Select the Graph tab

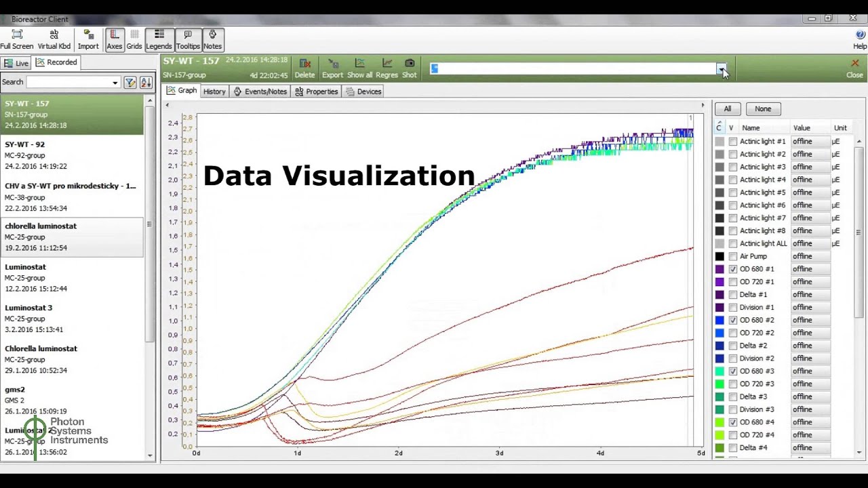pyautogui.click(x=181, y=91)
